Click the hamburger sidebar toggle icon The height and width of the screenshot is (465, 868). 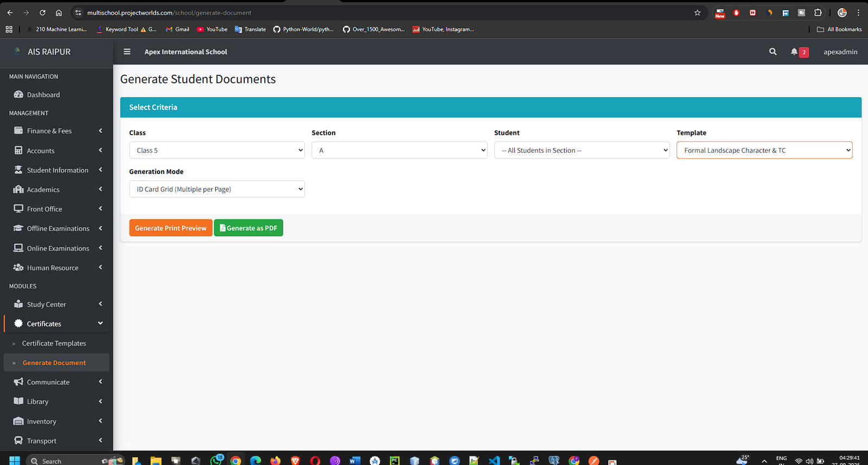(x=127, y=52)
